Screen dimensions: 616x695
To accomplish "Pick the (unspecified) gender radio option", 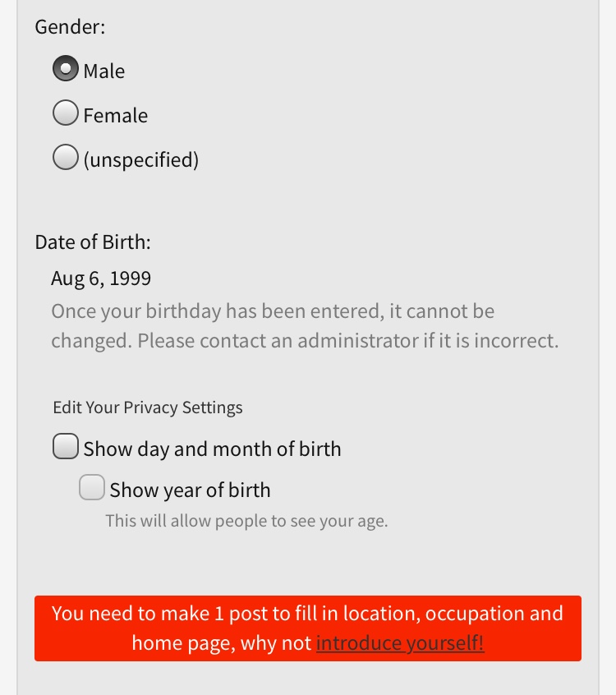I will click(66, 157).
